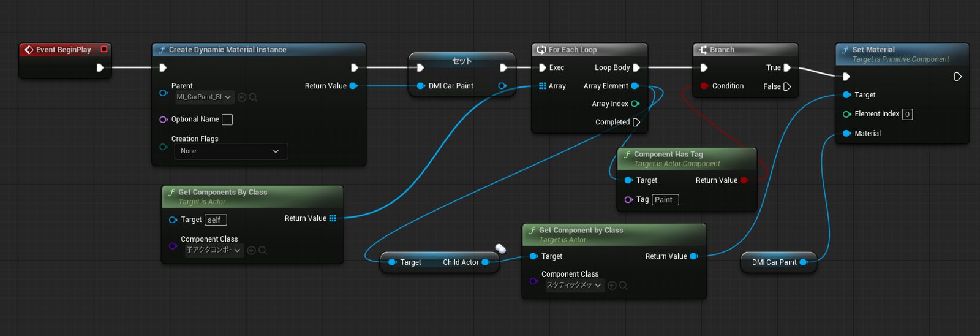The height and width of the screenshot is (336, 980).
Task: Click Set Material exec input pin
Action: click(846, 77)
